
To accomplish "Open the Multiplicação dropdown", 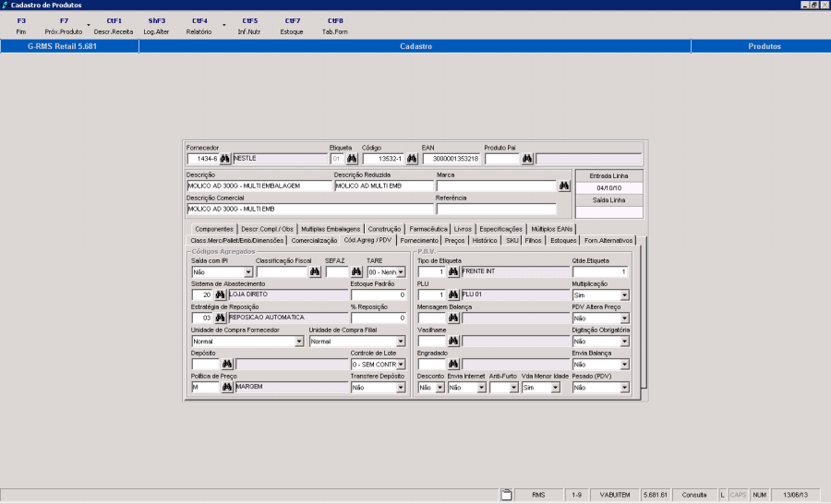I will point(624,295).
